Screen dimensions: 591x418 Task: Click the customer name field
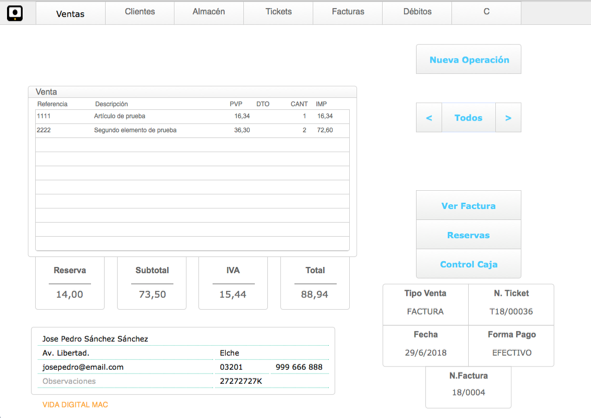pyautogui.click(x=183, y=339)
